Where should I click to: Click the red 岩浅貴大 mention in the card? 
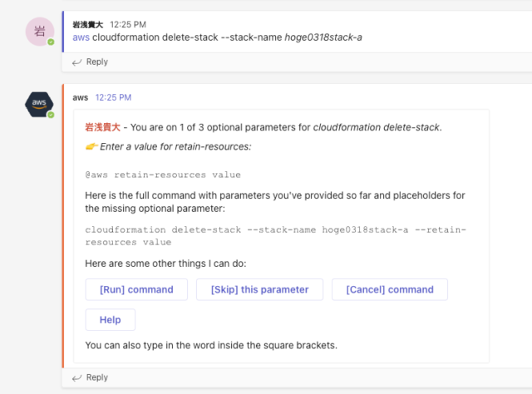(x=103, y=127)
